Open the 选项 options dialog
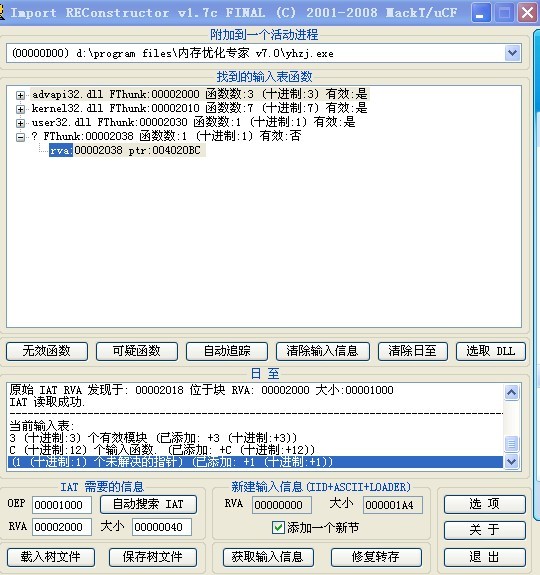Screen dimensions: 540x575 coord(485,504)
